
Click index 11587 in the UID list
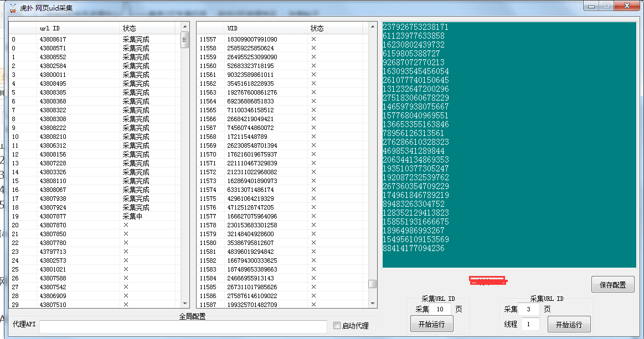[208, 305]
